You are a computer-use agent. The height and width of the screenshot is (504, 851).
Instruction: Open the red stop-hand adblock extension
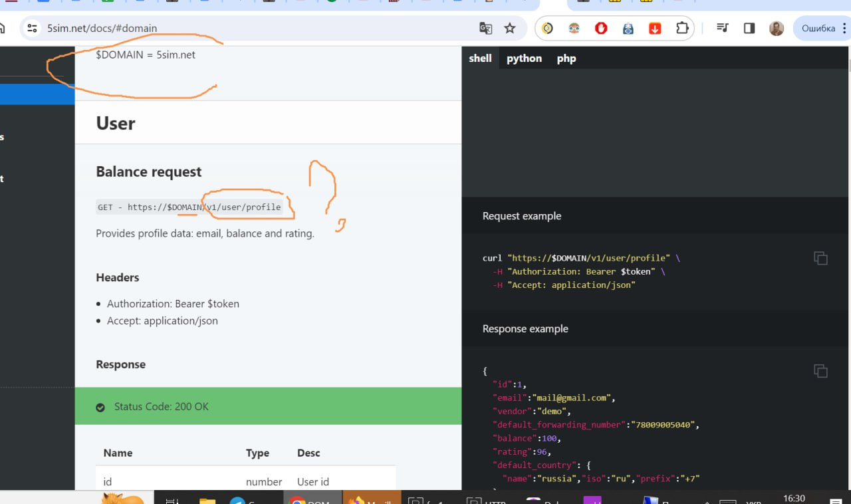coord(601,28)
